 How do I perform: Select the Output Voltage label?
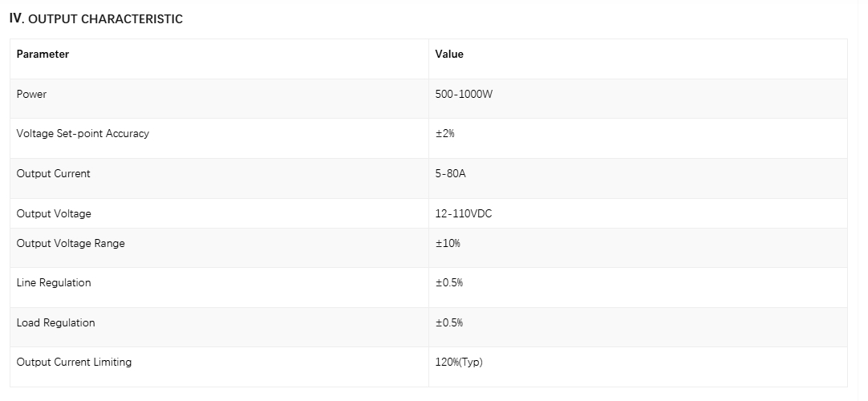(x=54, y=213)
